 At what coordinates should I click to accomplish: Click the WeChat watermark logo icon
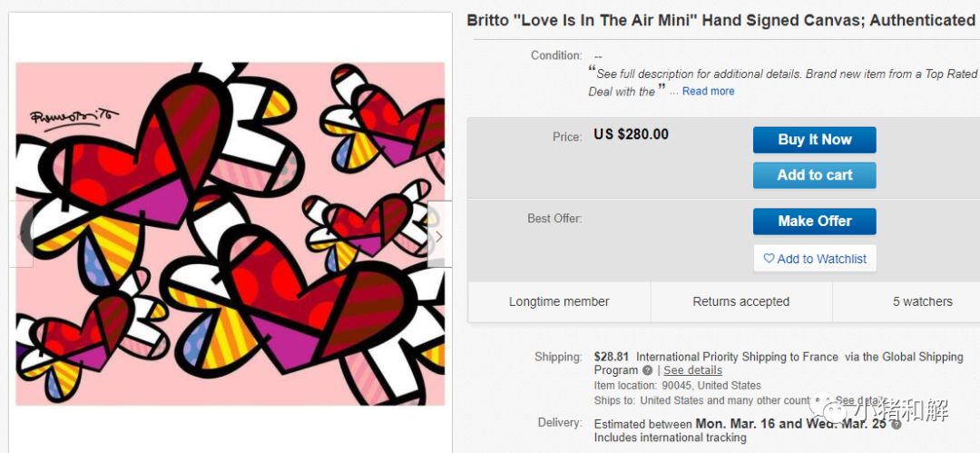coord(831,409)
